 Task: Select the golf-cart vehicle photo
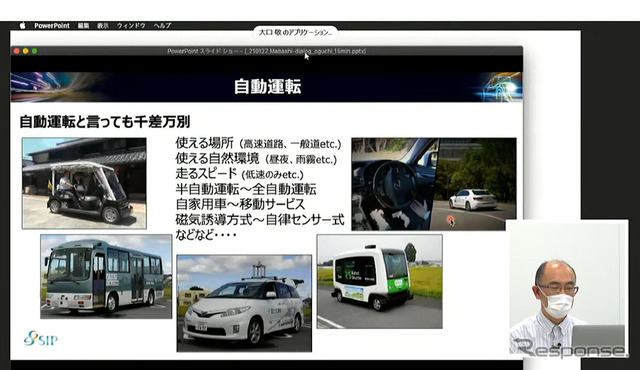84,183
